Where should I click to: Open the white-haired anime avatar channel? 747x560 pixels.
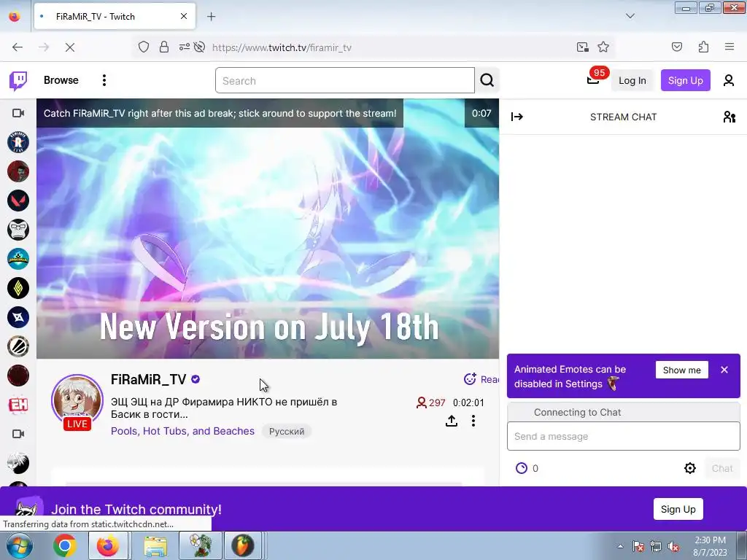(x=18, y=463)
